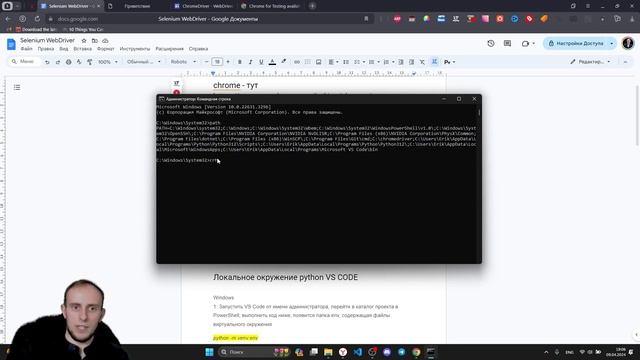Screen dimensions: 640x360
Task: Open version history clock icon
Action: coord(491,43)
